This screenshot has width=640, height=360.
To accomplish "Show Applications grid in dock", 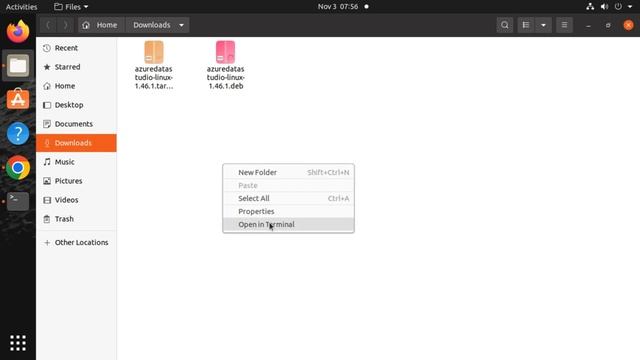I will coord(18,343).
